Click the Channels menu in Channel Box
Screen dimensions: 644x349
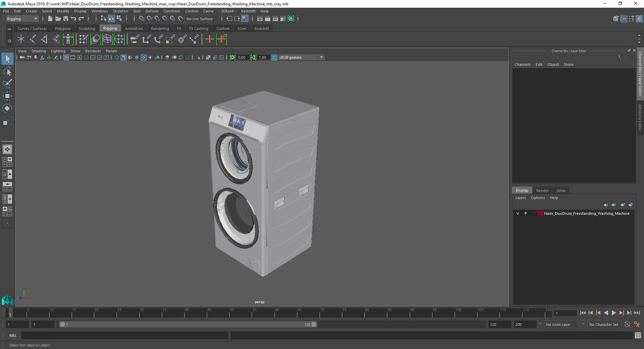tap(522, 64)
